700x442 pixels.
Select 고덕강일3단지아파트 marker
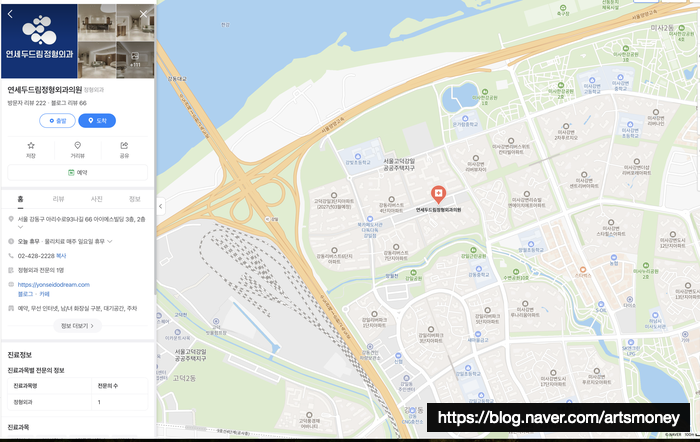(333, 196)
